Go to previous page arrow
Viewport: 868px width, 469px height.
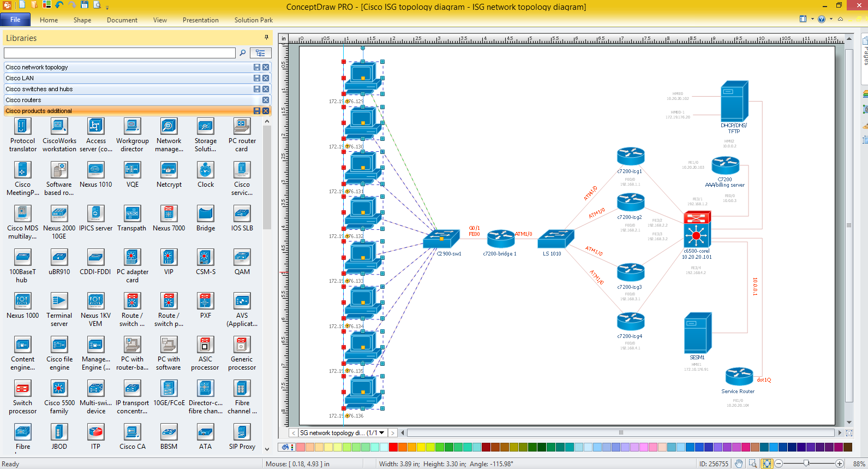click(x=294, y=433)
